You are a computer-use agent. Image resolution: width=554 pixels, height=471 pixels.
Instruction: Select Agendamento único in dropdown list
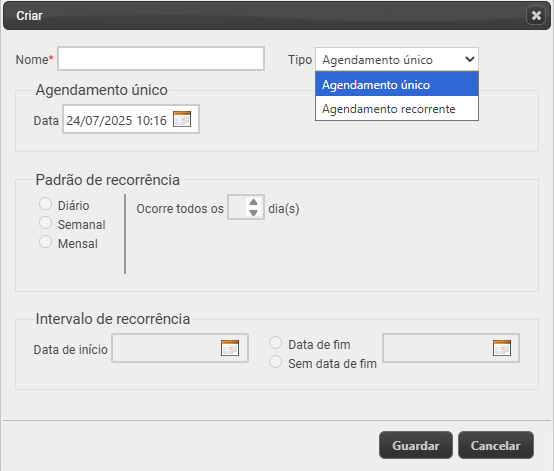pyautogui.click(x=397, y=85)
